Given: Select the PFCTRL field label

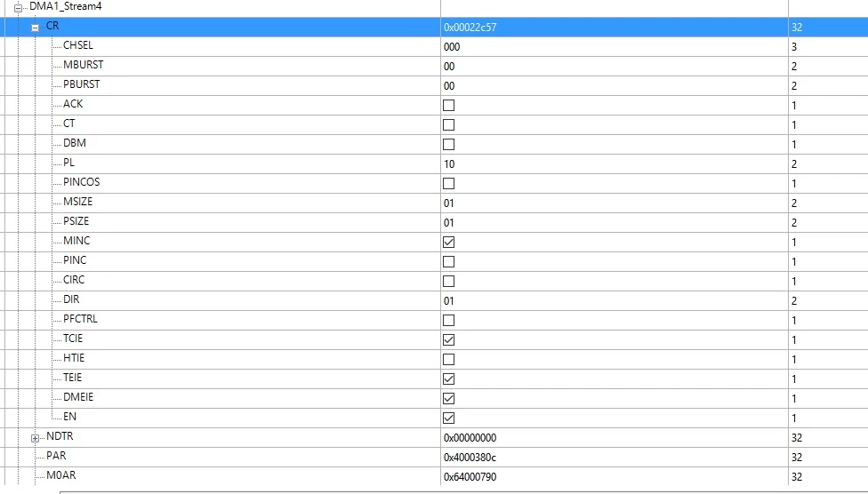Looking at the screenshot, I should pyautogui.click(x=80, y=319).
